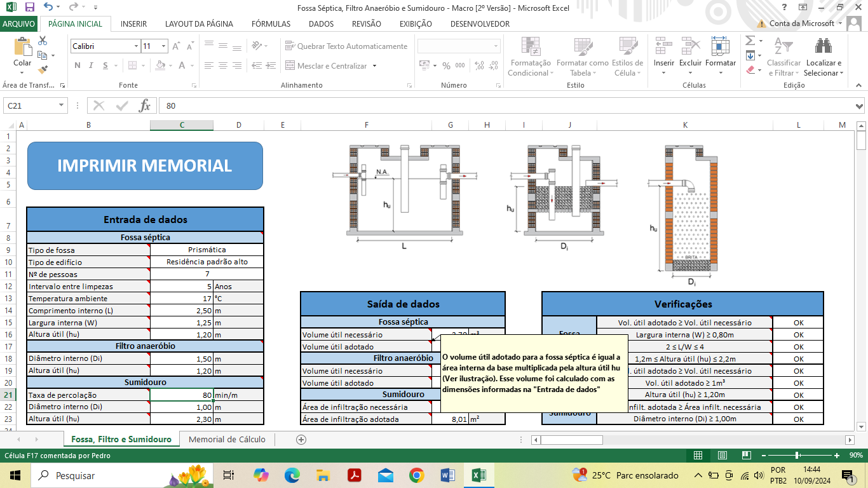
Task: Click the zoom slider in status bar
Action: pos(797,455)
